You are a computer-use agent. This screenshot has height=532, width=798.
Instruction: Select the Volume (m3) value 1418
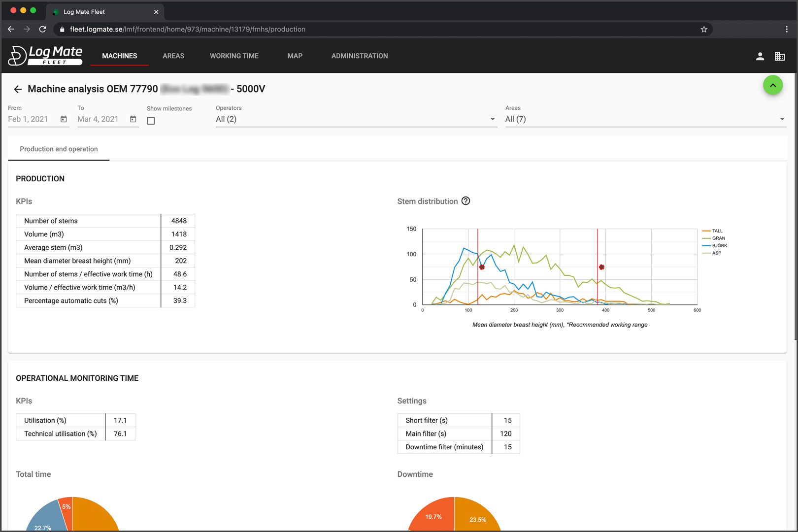coord(179,234)
